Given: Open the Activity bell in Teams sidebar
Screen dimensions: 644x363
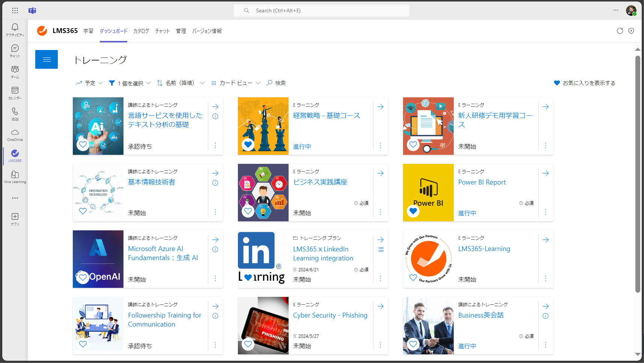Looking at the screenshot, I should 15,29.
